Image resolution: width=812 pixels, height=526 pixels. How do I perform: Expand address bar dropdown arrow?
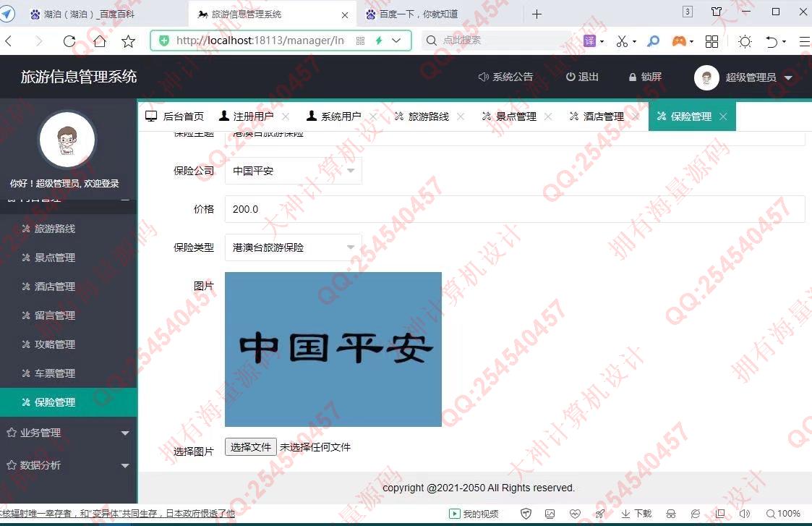(396, 41)
